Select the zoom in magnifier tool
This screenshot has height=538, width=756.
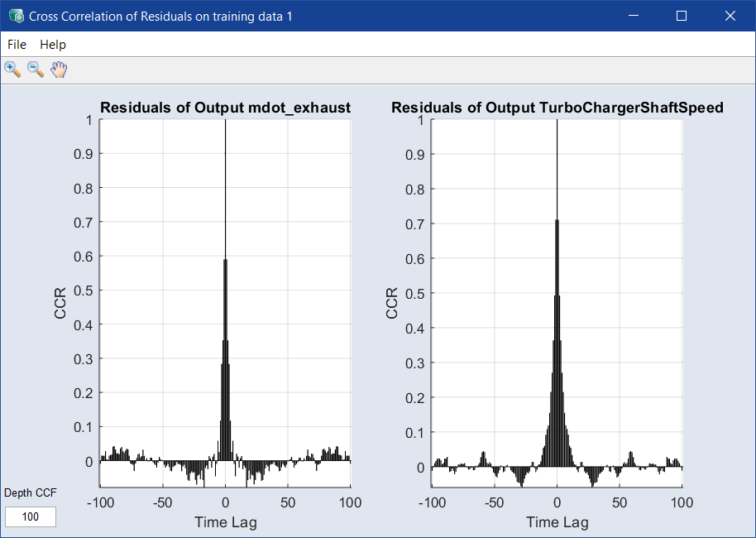12,70
